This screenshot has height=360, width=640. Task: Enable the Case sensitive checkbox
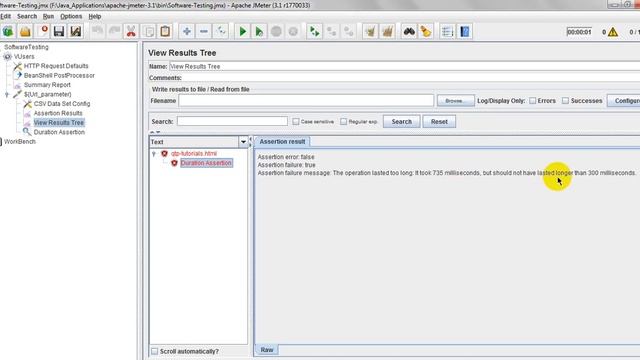296,122
